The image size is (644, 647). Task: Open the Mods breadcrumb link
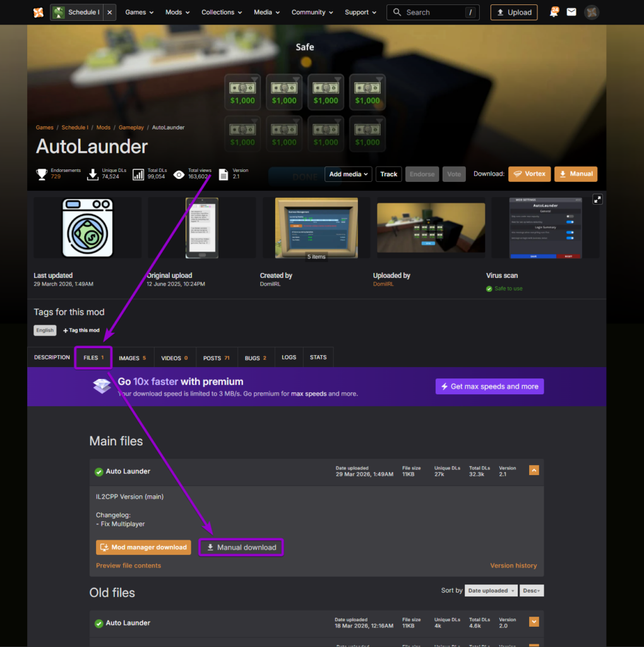click(103, 128)
